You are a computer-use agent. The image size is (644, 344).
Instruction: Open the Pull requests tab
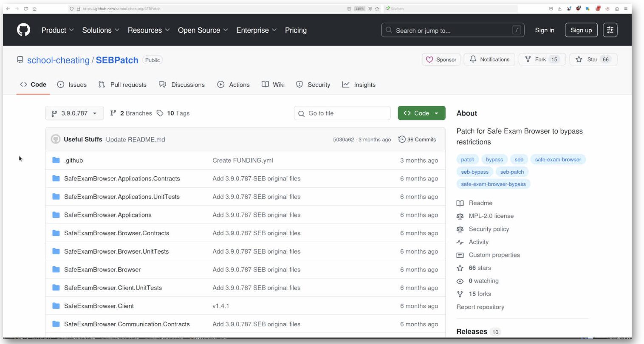tap(122, 85)
